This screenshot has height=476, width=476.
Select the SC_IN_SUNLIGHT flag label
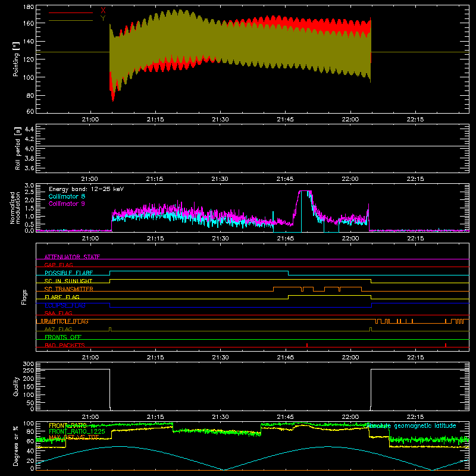[68, 281]
